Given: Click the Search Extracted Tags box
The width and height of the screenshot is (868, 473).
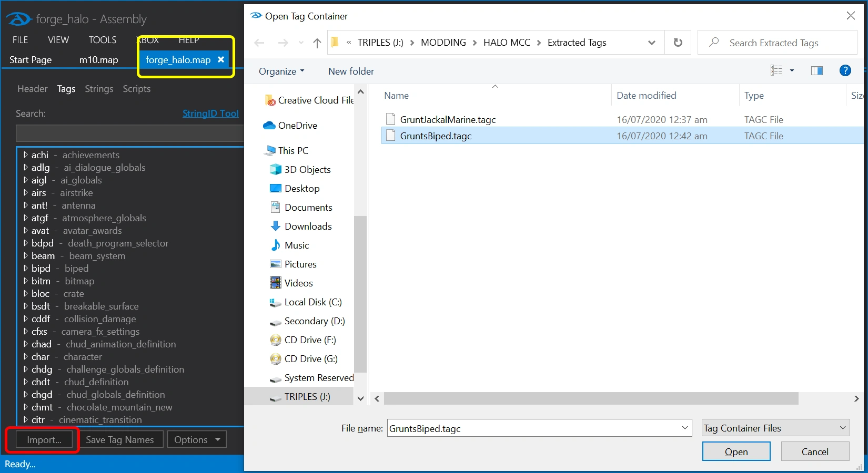Looking at the screenshot, I should [x=778, y=43].
